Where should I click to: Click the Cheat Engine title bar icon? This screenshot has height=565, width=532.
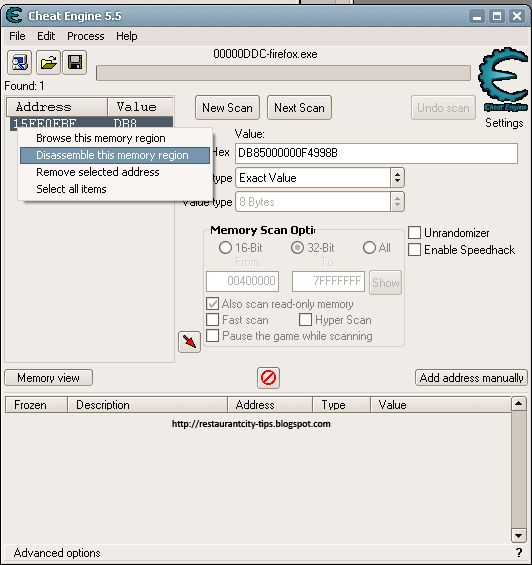(14, 16)
